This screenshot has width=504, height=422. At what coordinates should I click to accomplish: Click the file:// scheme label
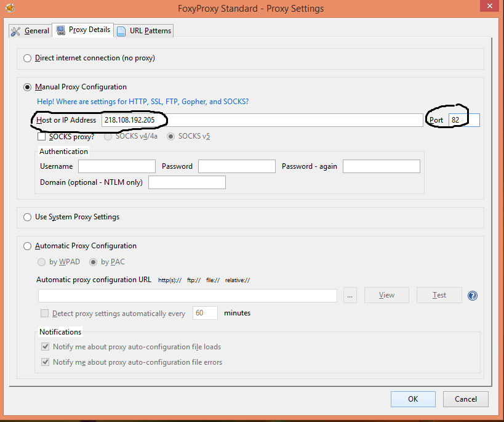213,280
